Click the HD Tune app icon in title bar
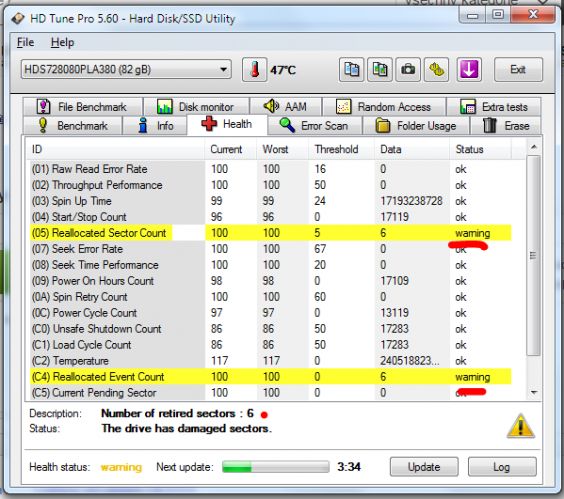564x499 pixels. pyautogui.click(x=18, y=18)
